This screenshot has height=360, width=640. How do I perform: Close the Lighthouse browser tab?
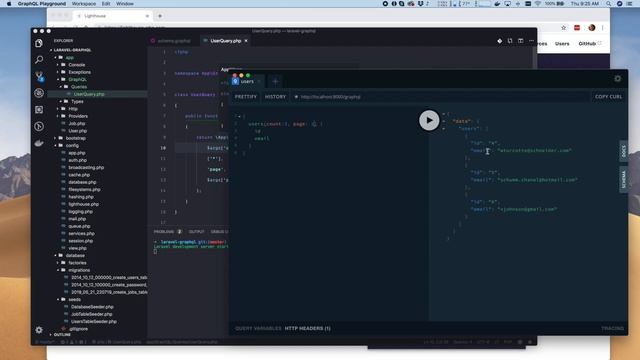(x=147, y=16)
